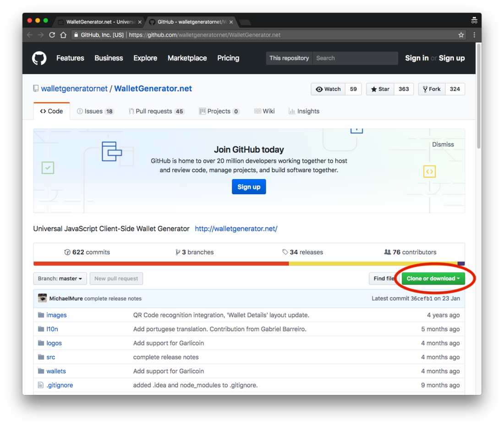
Task: Click the secure lock icon in address bar
Action: pyautogui.click(x=76, y=35)
